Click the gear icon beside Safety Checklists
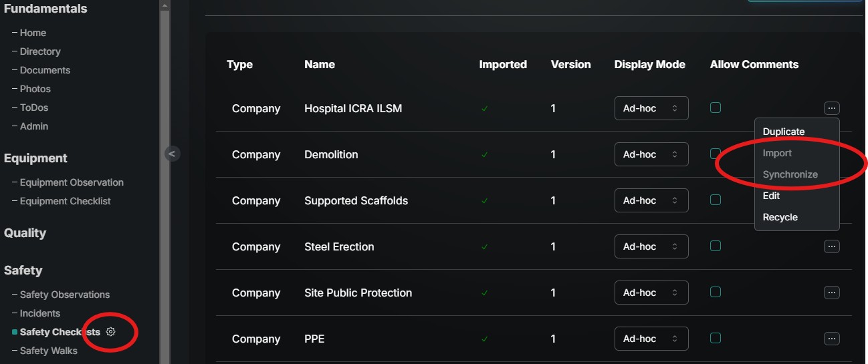 (111, 332)
